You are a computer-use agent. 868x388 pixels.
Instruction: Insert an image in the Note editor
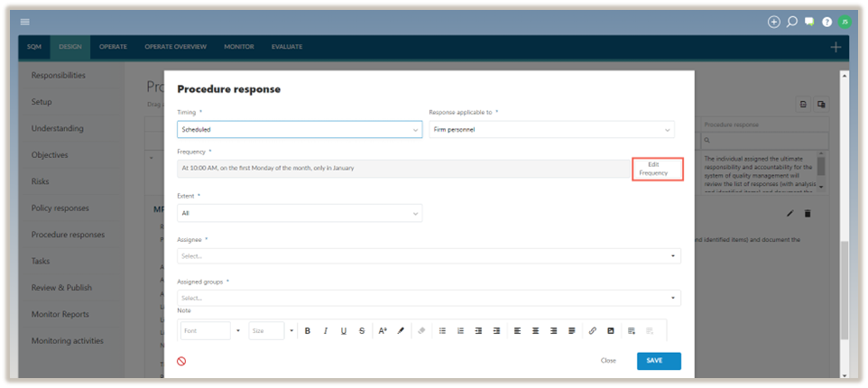point(611,331)
